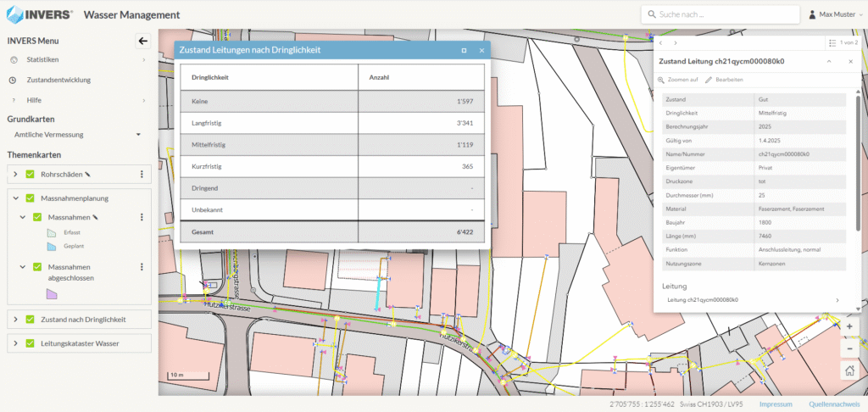The width and height of the screenshot is (868, 412).
Task: Go to next feature in popup
Action: [x=675, y=42]
